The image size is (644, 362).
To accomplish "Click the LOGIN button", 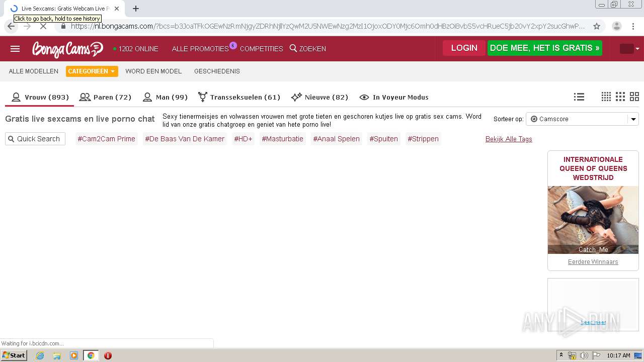I will click(464, 48).
